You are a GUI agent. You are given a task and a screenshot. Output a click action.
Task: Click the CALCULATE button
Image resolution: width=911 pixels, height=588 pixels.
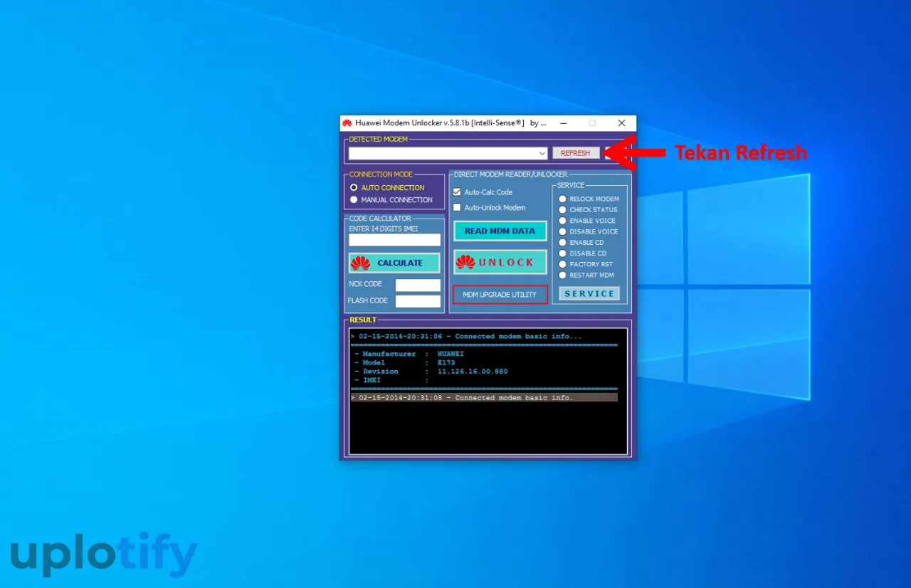[394, 263]
